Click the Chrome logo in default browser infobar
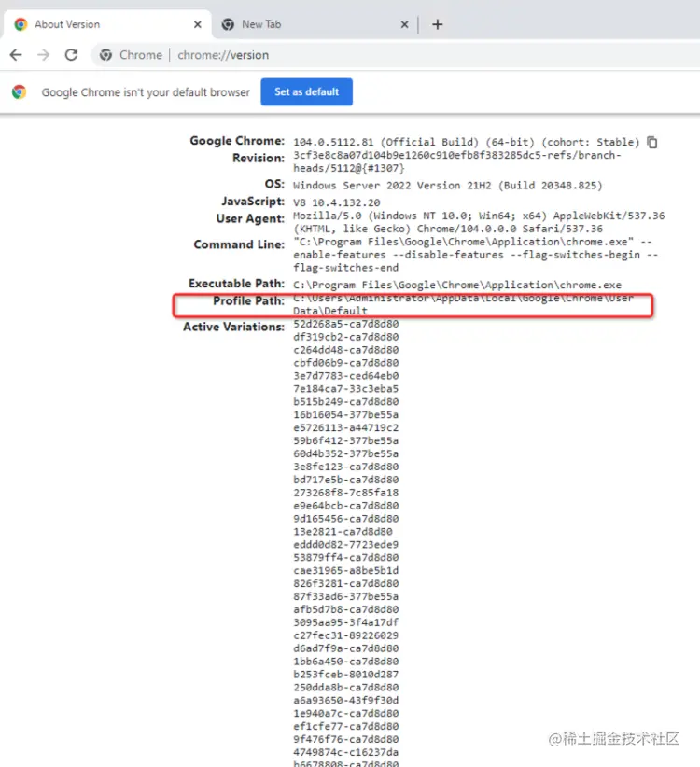 [20, 91]
